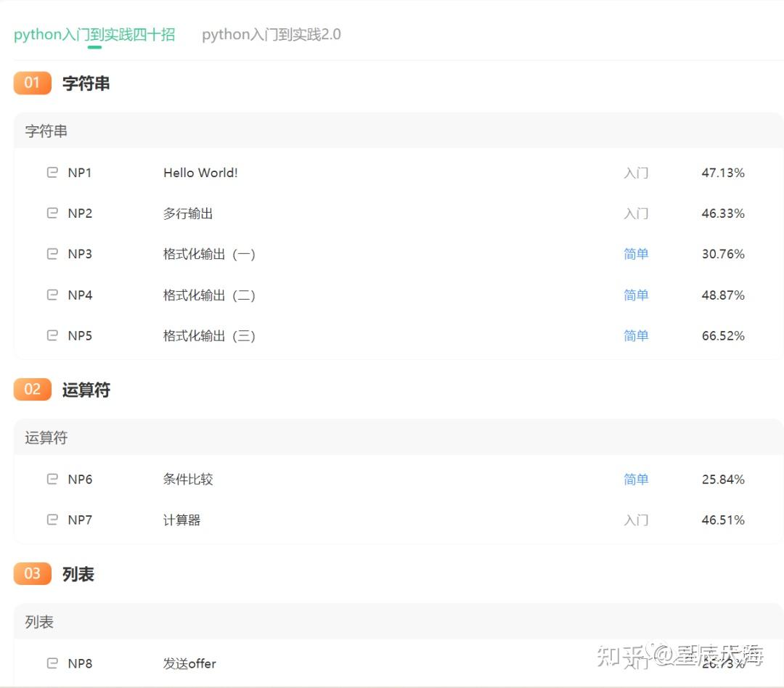
Task: Click the 48.87% pass rate
Action: [723, 295]
